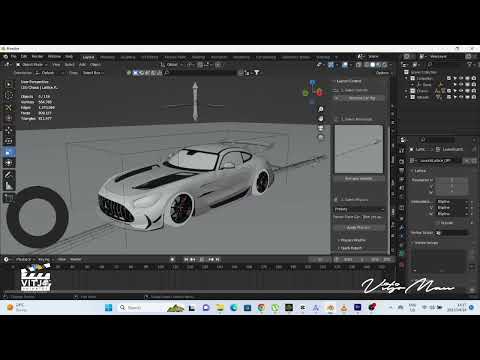The height and width of the screenshot is (360, 480).
Task: Click the pan hand gizmo in viewport
Action: (x=321, y=119)
